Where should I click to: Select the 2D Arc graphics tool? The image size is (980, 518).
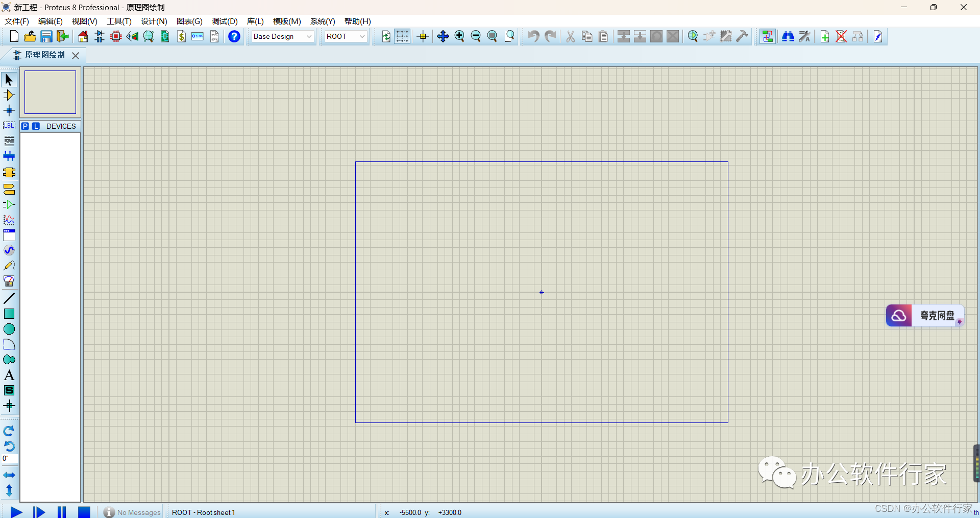point(9,344)
